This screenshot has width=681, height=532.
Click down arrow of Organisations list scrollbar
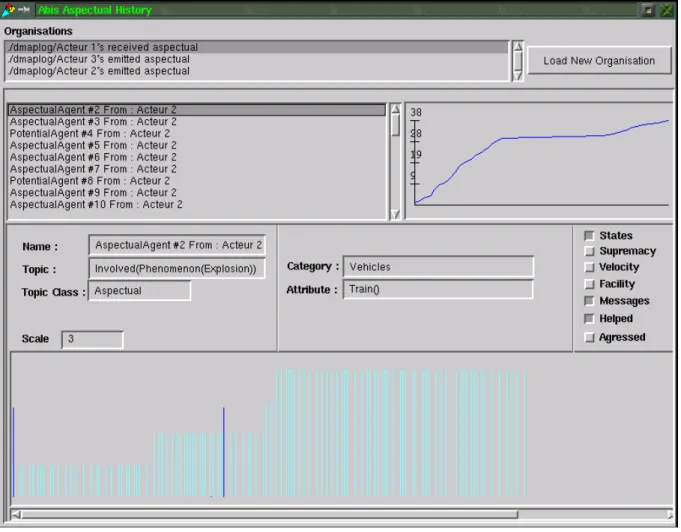518,75
